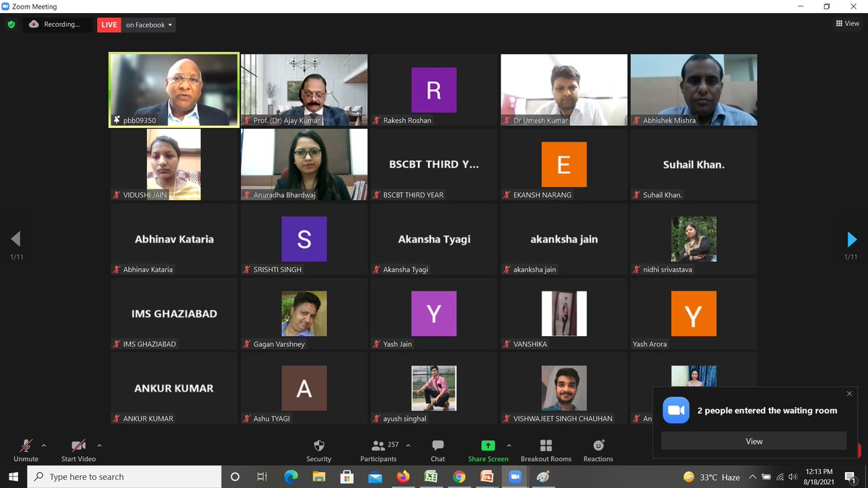This screenshot has height=488, width=868.
Task: Go to previous gallery page arrow
Action: (x=16, y=239)
